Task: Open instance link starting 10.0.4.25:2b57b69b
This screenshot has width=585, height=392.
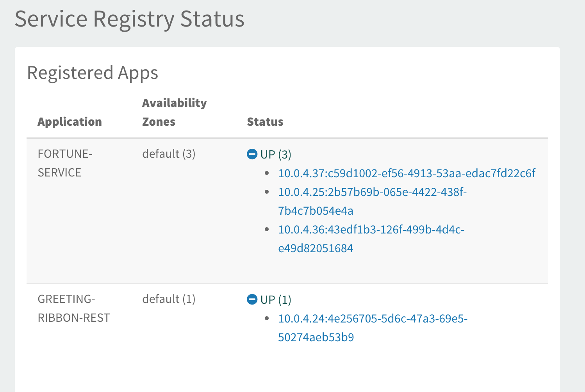Action: click(372, 201)
